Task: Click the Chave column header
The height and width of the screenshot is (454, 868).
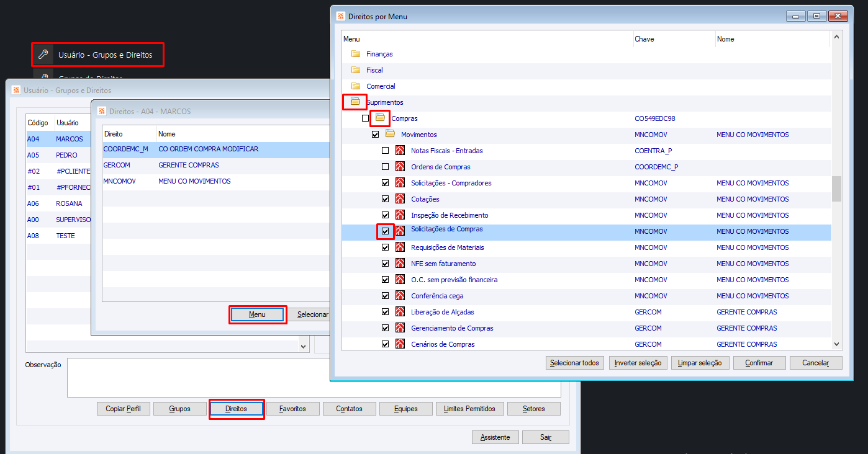Action: click(674, 39)
